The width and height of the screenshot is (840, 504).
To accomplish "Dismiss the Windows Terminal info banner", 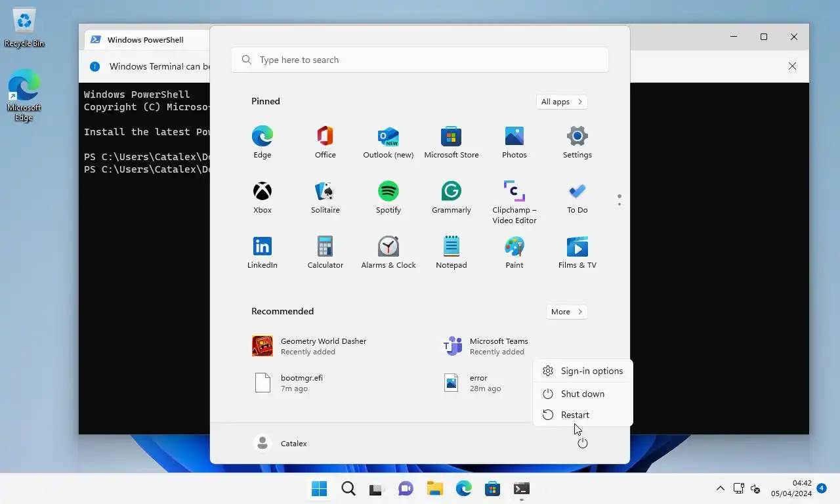I will coord(793,66).
